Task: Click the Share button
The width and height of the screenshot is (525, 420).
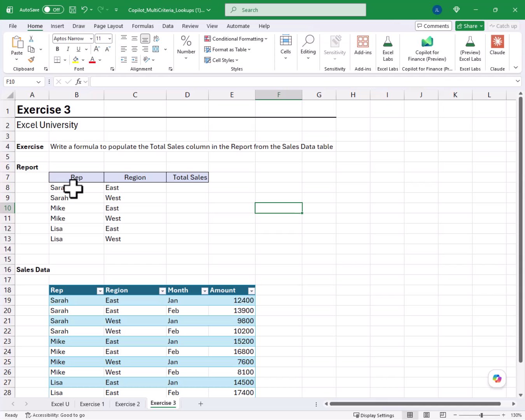Action: (470, 26)
